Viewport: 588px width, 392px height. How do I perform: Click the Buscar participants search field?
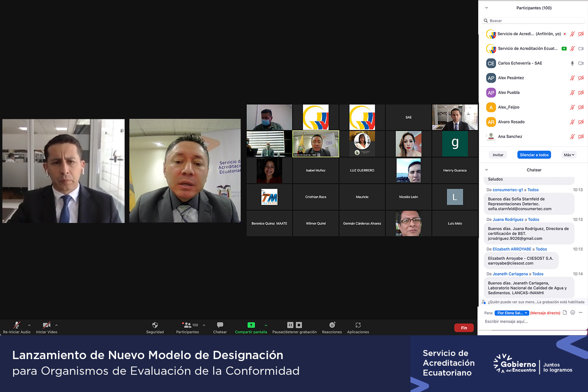(534, 20)
